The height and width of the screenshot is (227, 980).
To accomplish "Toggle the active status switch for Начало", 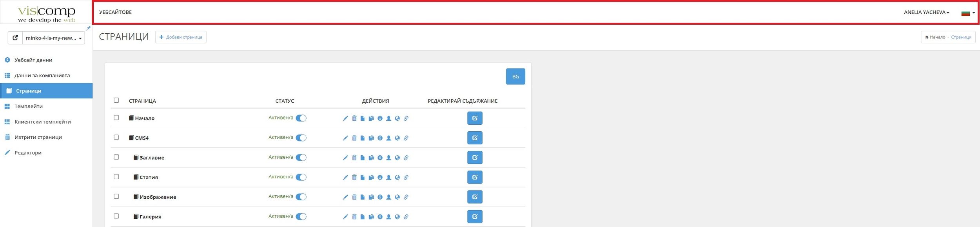I will (x=301, y=118).
